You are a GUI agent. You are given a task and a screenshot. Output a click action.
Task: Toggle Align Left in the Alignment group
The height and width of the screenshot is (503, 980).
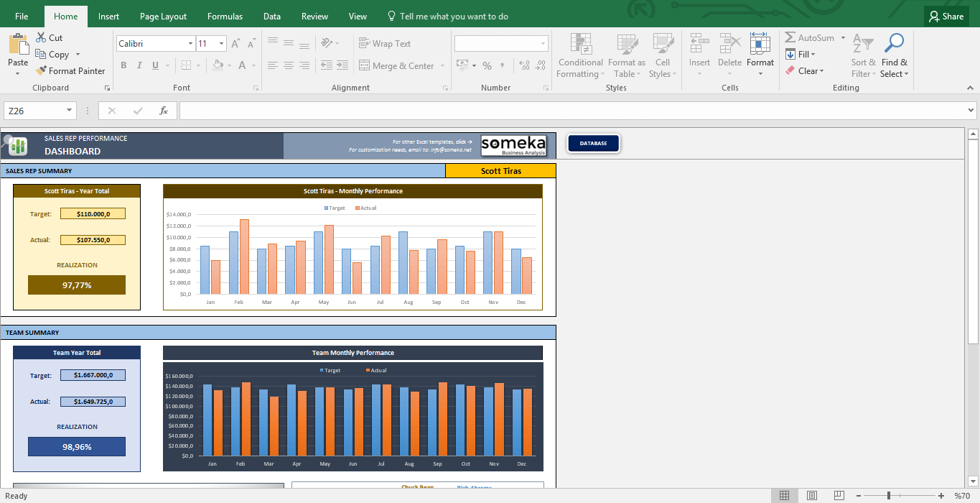coord(271,65)
